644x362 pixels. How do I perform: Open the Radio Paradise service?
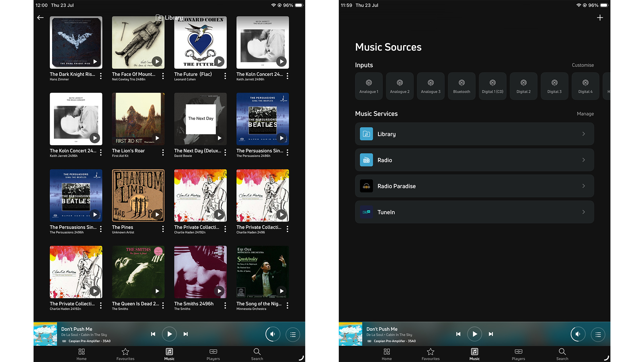pyautogui.click(x=474, y=186)
